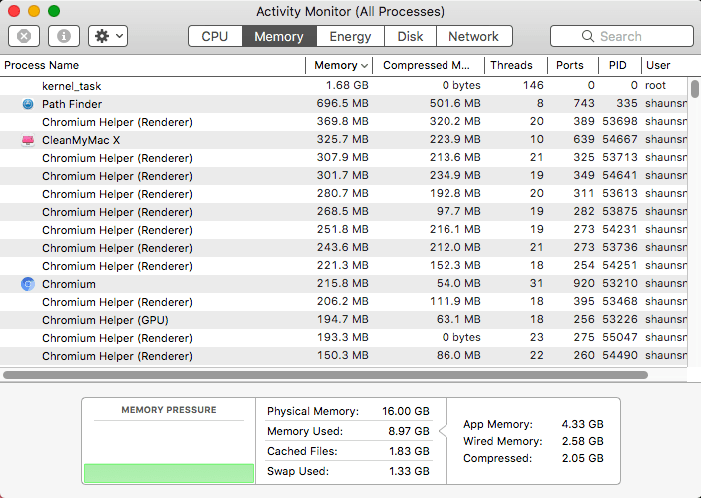The height and width of the screenshot is (498, 701).
Task: Click the App Memory 4.33 GB value
Action: pos(583,424)
